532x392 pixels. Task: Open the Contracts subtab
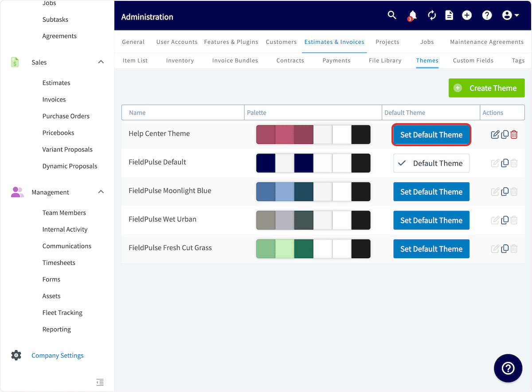[x=290, y=60]
